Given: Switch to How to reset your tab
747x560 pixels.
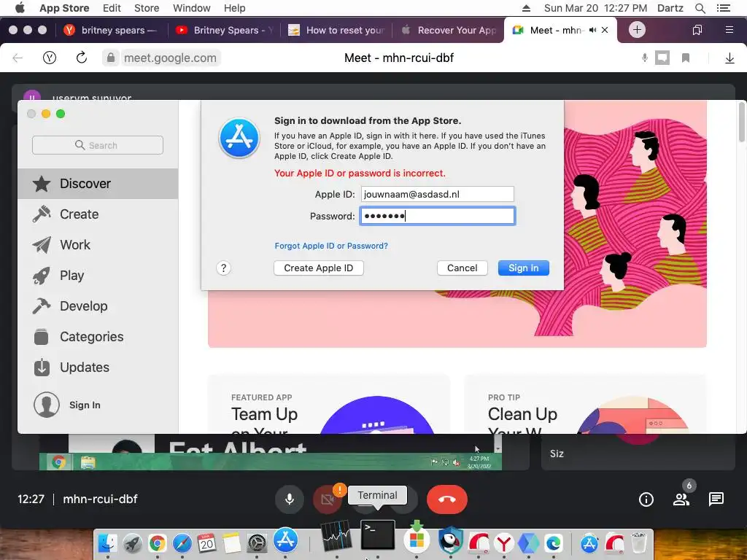Looking at the screenshot, I should (336, 30).
